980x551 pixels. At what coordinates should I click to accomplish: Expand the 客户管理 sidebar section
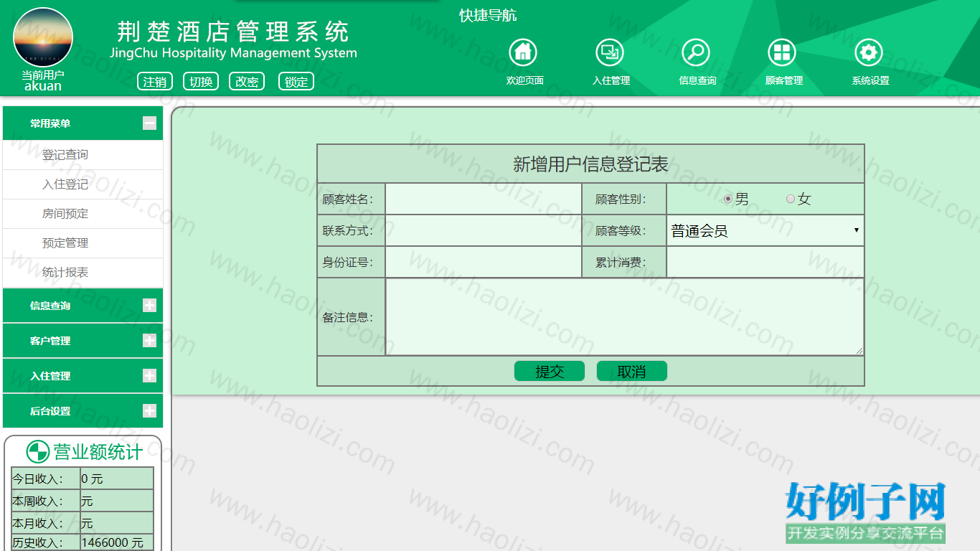pos(149,340)
